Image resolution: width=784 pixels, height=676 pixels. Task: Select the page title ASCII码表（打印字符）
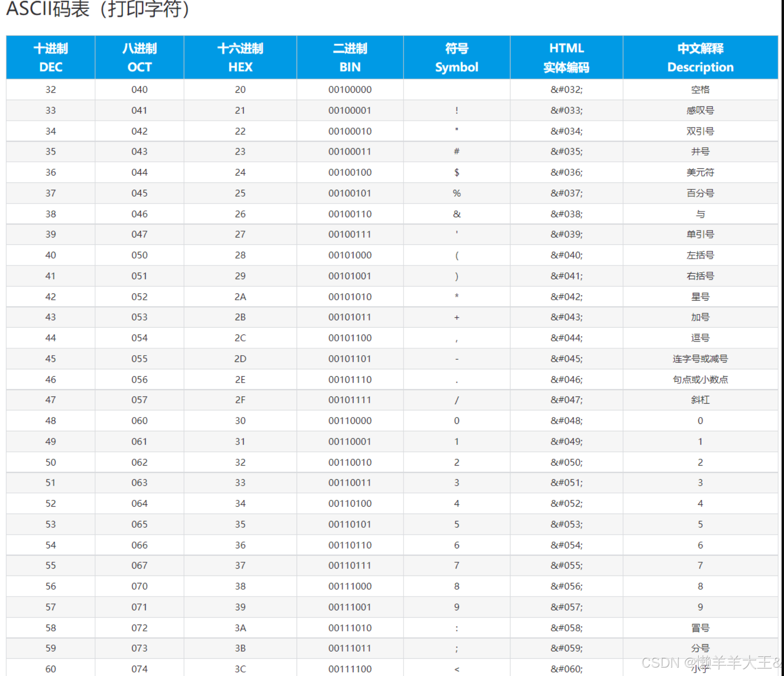(x=98, y=8)
